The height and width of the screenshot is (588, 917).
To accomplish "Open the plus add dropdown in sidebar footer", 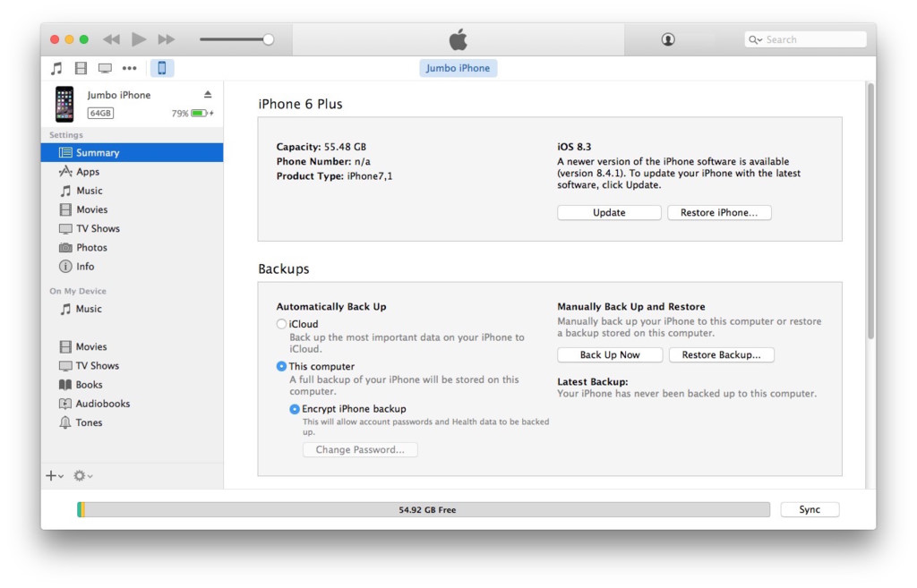I will [55, 476].
